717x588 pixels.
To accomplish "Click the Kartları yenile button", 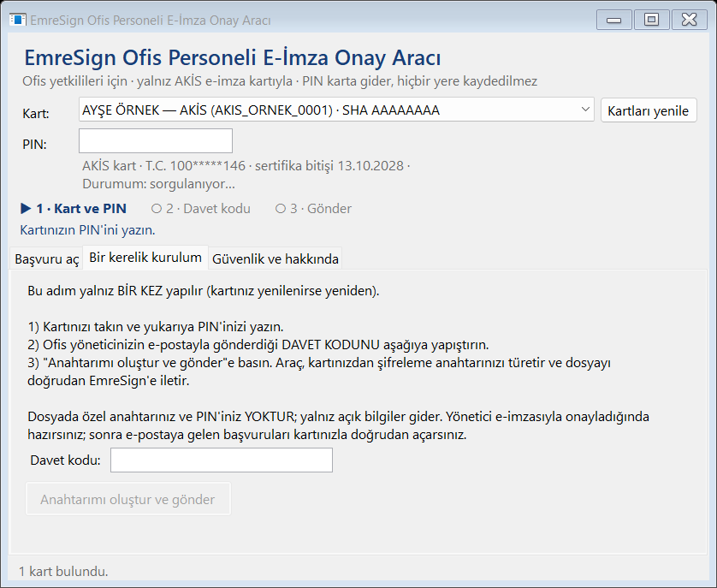I will click(x=649, y=110).
